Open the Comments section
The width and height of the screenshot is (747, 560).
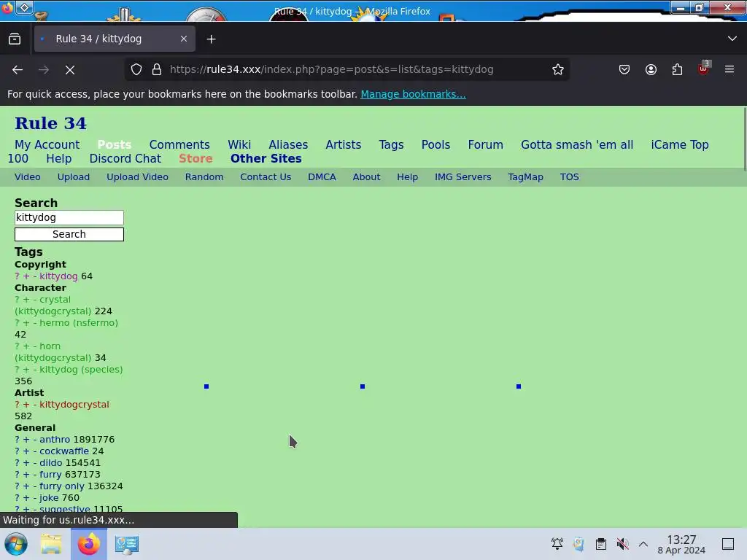coord(179,144)
